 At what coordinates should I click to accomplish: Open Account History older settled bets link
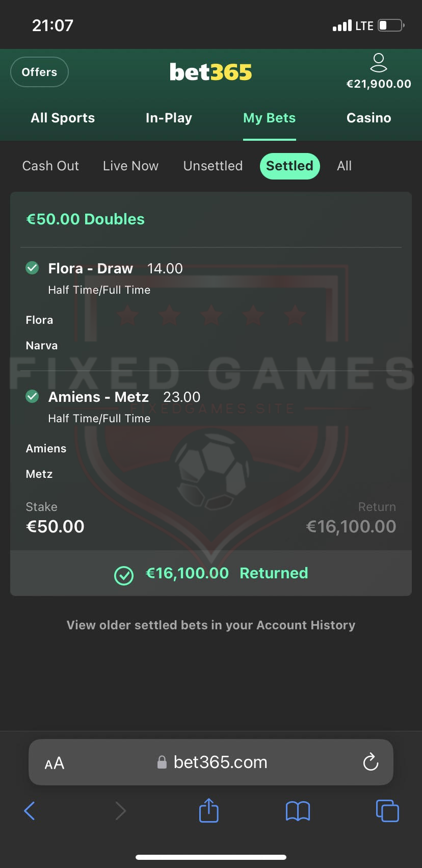tap(211, 625)
